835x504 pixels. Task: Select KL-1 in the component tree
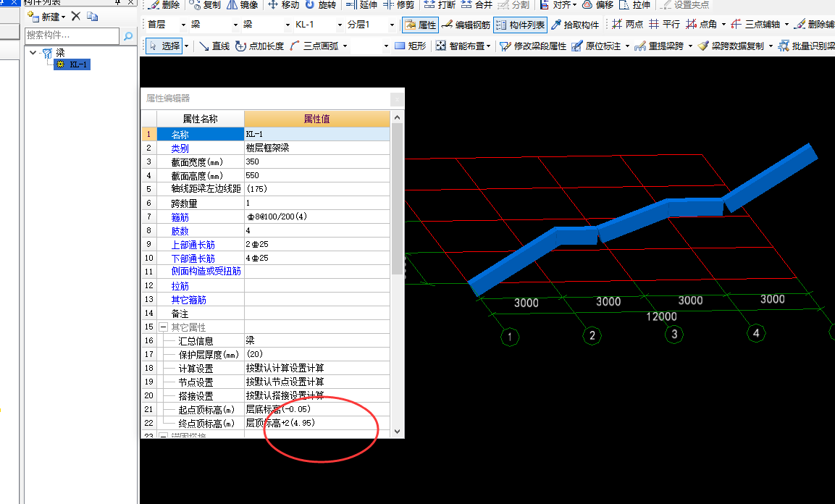[73, 64]
